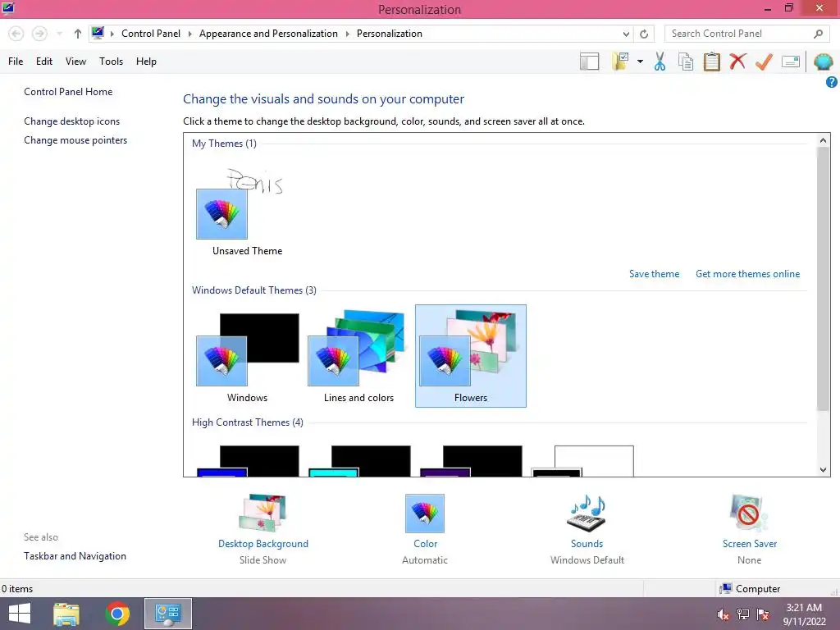Open the Help menu

[x=146, y=62]
